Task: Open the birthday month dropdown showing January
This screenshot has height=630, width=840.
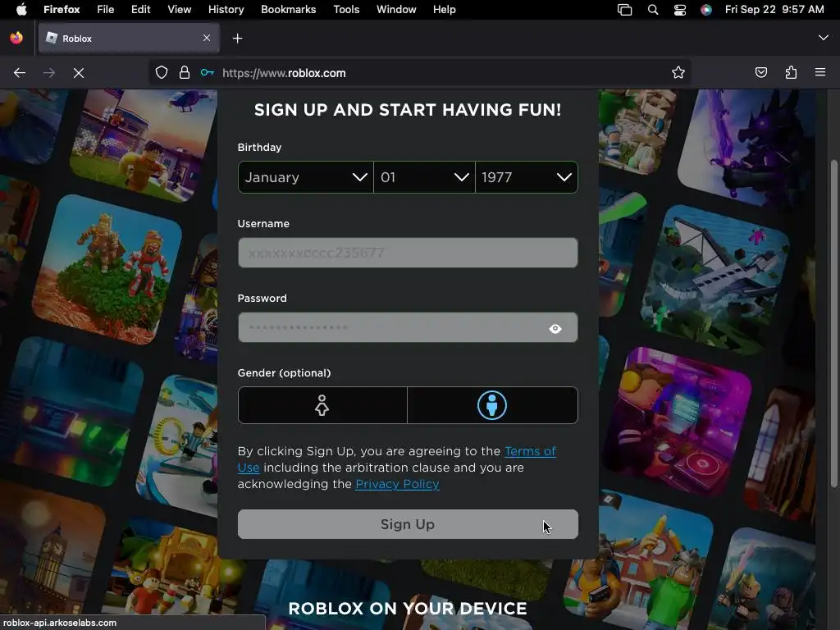Action: (x=305, y=177)
